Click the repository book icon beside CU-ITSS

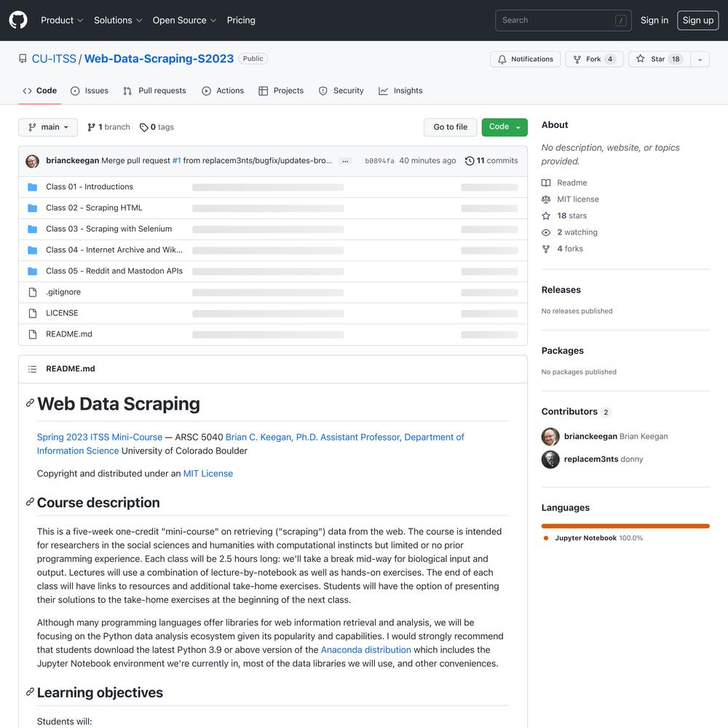(x=23, y=58)
